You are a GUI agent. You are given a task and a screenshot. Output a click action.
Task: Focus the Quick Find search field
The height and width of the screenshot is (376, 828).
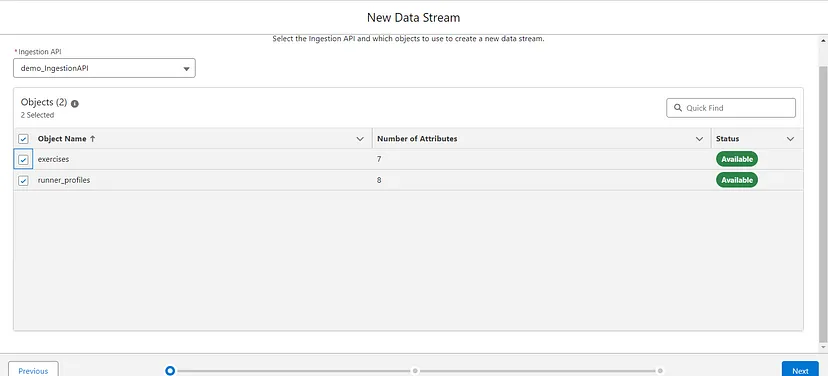click(731, 108)
